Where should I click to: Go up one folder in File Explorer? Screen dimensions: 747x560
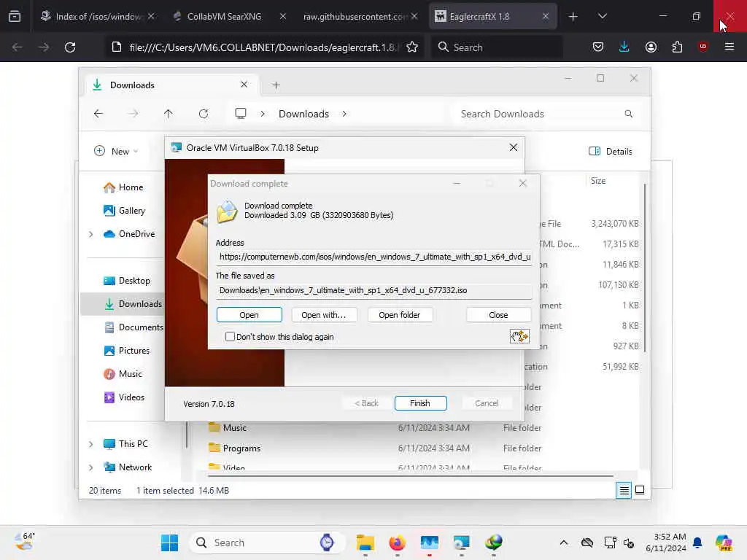point(169,114)
